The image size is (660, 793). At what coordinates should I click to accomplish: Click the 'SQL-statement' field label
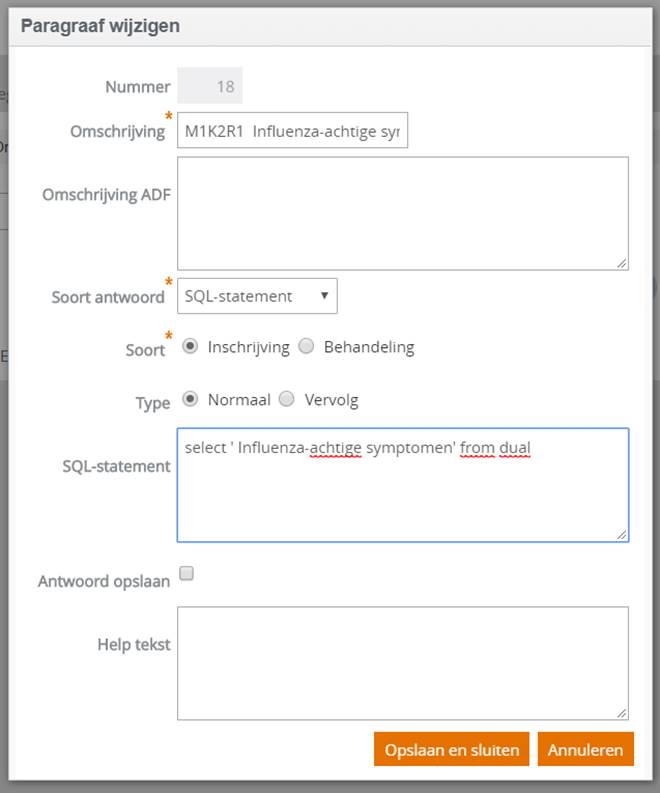pos(116,466)
